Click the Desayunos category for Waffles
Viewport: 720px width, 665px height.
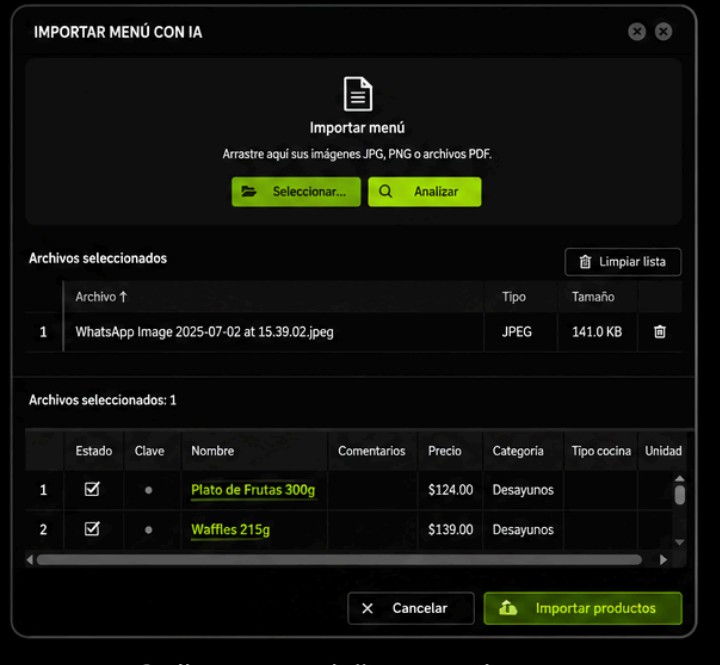523,530
